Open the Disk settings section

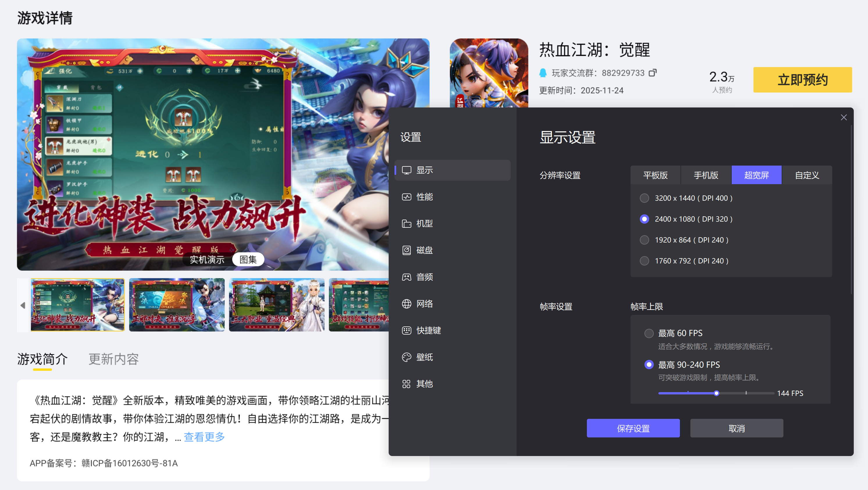(424, 250)
